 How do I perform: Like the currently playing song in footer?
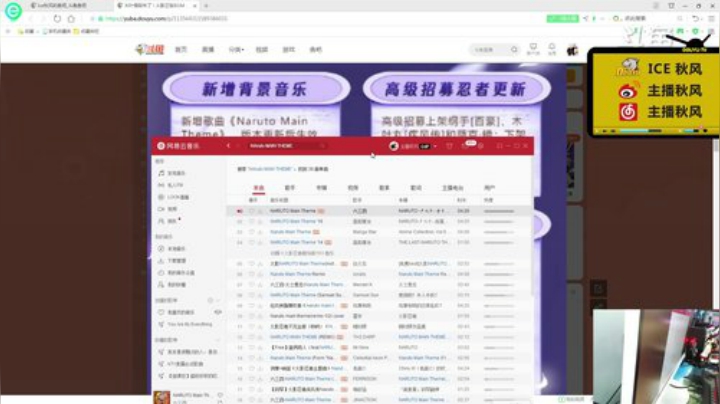(220, 395)
